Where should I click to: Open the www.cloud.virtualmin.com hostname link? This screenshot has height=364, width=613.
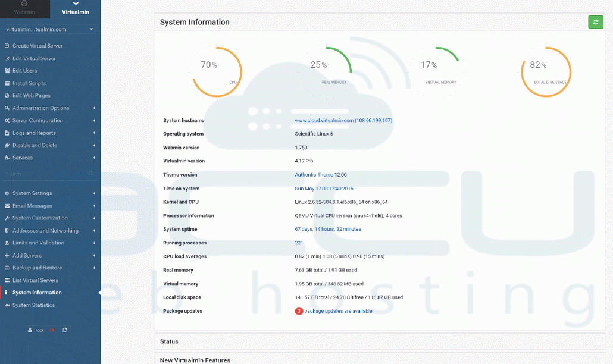343,120
